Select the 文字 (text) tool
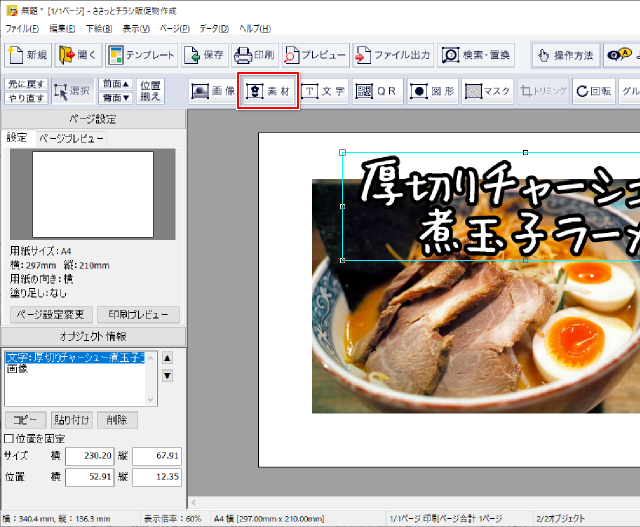This screenshot has width=640, height=527. pos(323,91)
